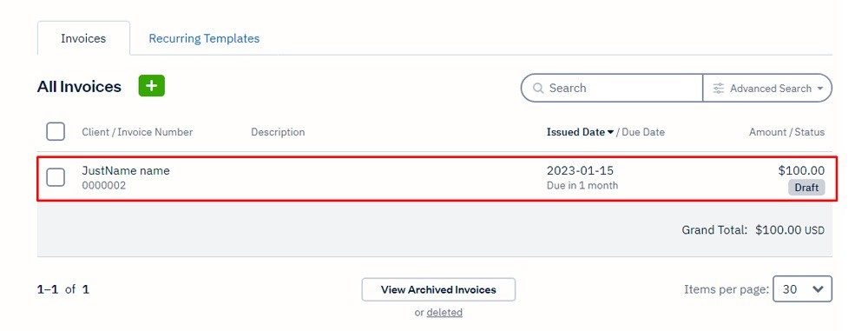Check the JustName name invoice checkbox
868x331 pixels.
[56, 177]
